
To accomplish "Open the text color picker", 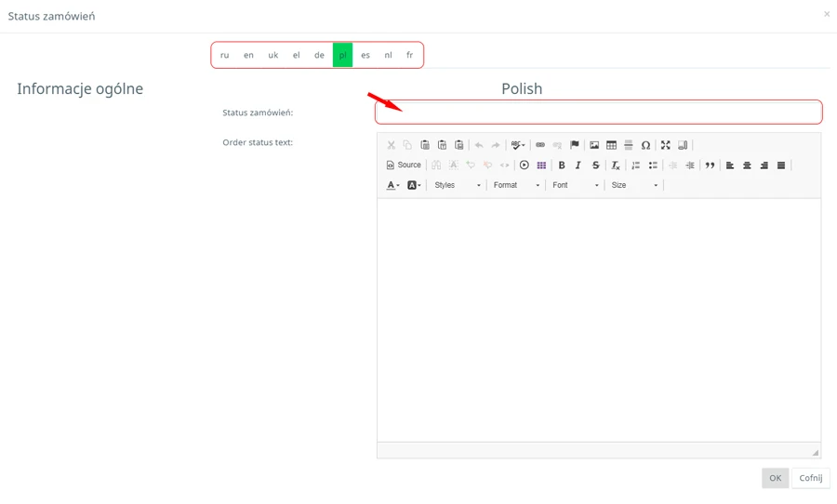I will (392, 186).
